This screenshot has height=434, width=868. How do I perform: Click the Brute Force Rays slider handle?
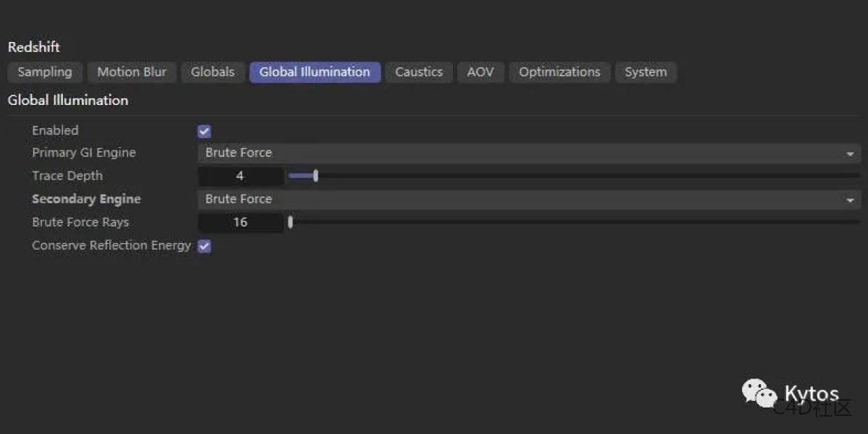click(290, 222)
